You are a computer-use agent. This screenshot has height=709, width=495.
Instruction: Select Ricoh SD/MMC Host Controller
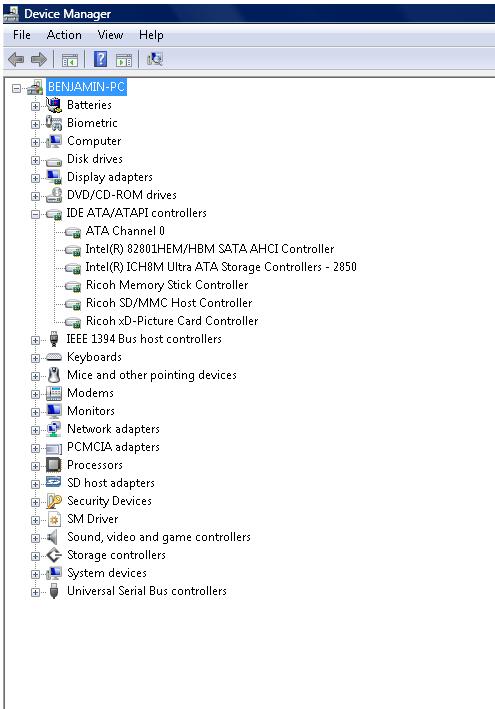click(169, 303)
